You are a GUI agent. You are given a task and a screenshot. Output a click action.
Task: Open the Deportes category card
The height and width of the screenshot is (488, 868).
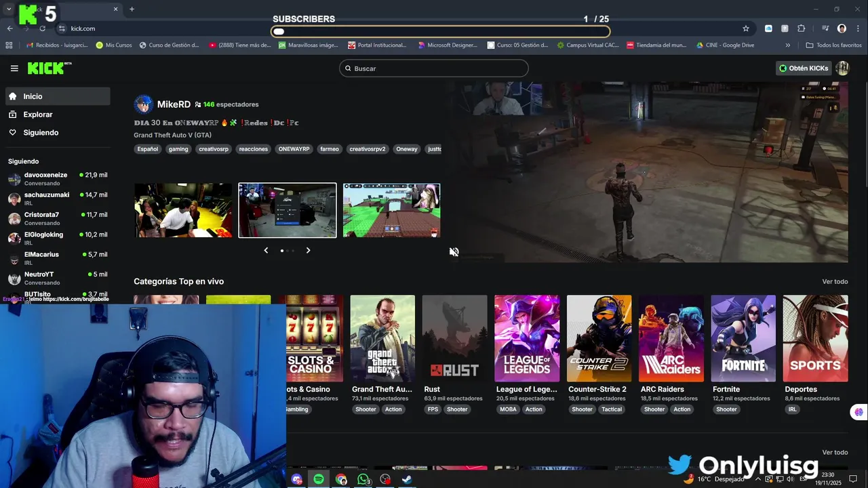[x=815, y=339]
